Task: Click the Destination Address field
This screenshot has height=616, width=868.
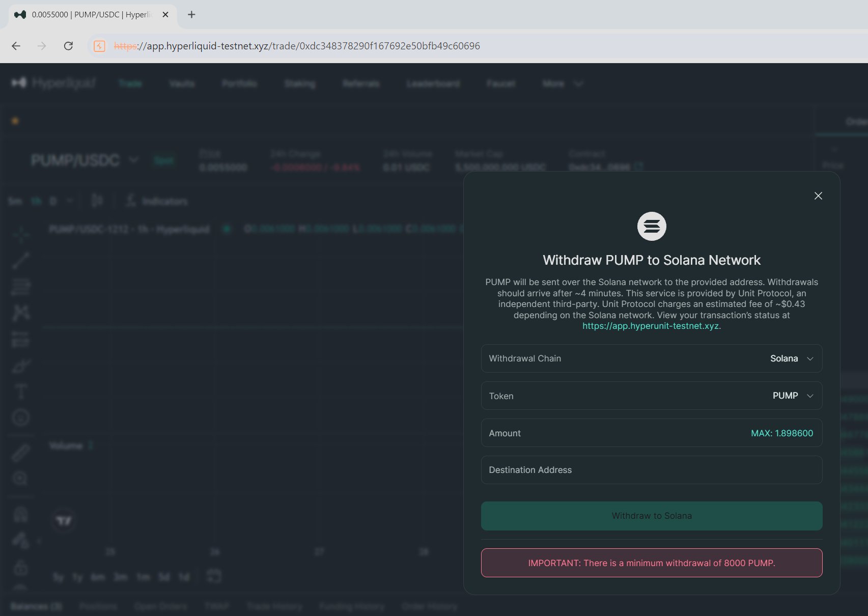Action: click(x=652, y=470)
